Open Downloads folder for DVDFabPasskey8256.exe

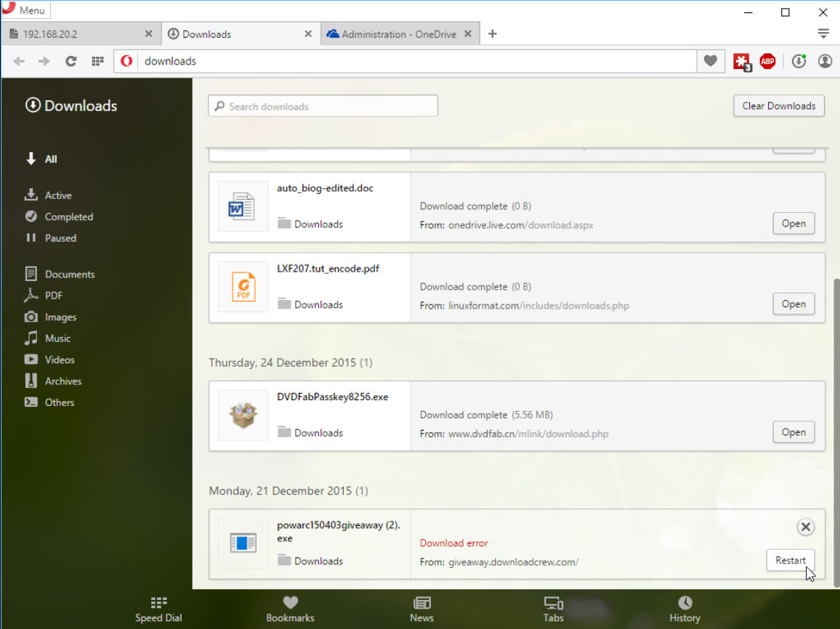pos(310,433)
